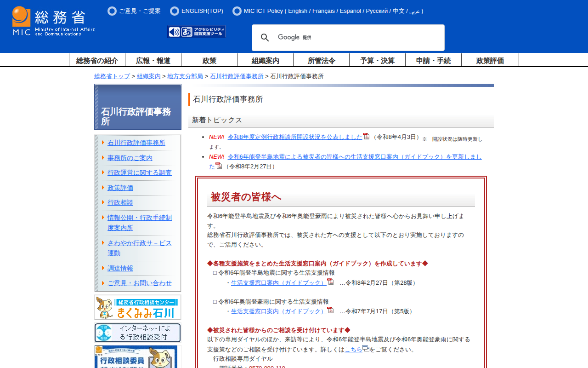The image size is (588, 368).
Task: Click the 新着トピックス section heading
Action: pyautogui.click(x=217, y=120)
